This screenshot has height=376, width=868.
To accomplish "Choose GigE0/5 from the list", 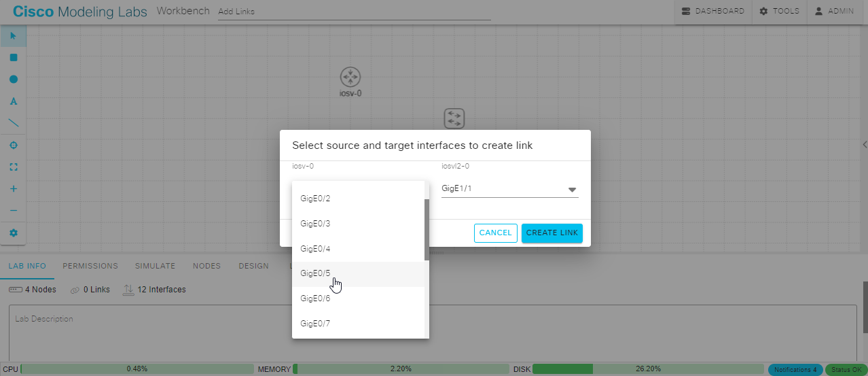I will [x=358, y=274].
